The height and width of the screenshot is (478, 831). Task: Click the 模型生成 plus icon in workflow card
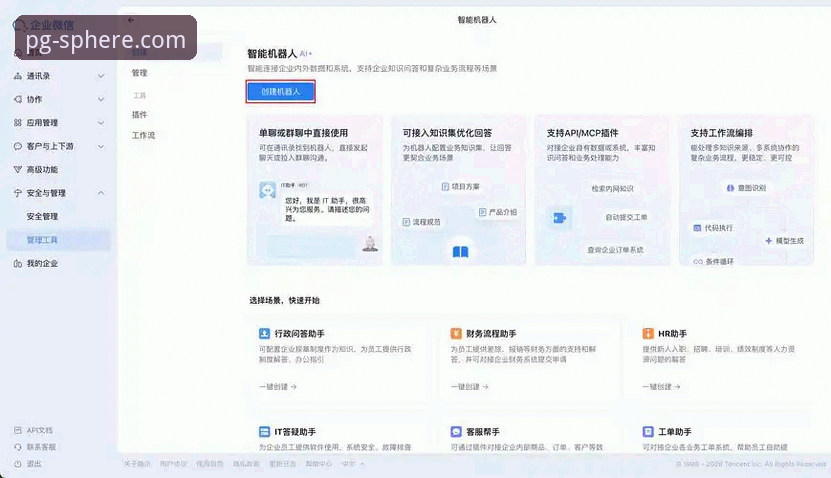768,241
